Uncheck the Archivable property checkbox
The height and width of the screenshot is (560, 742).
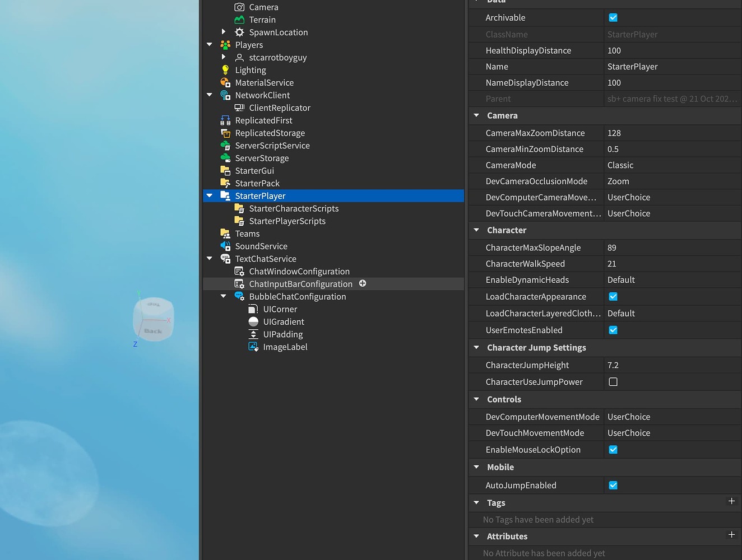613,17
